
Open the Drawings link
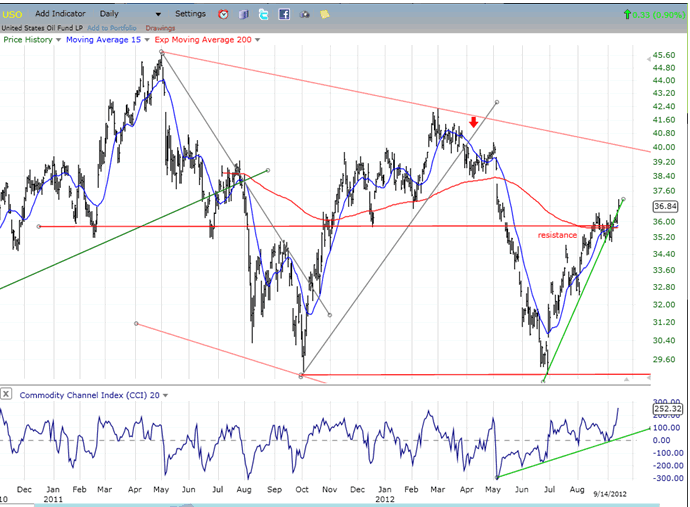[x=160, y=28]
